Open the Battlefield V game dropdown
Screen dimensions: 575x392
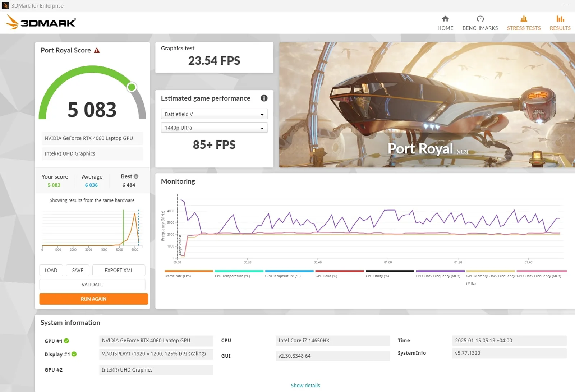[214, 114]
